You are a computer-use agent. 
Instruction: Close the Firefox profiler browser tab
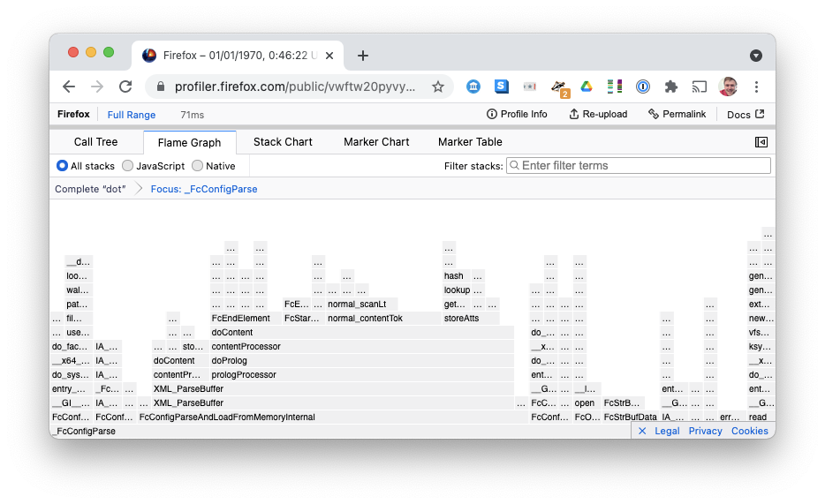pos(329,56)
